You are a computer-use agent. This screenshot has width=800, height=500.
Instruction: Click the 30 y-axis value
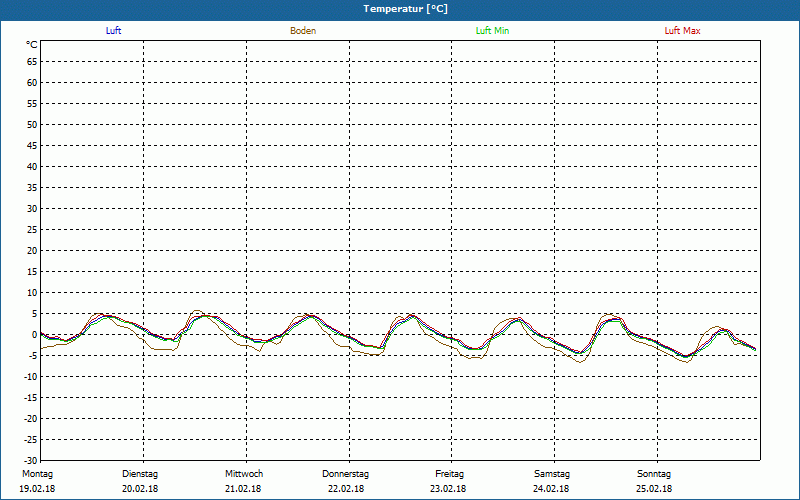pyautogui.click(x=32, y=209)
